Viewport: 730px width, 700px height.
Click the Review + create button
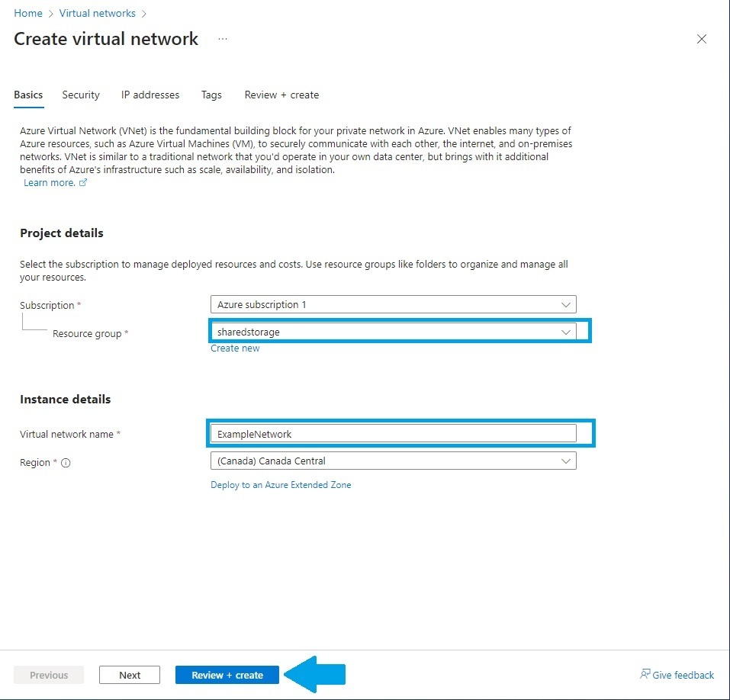pyautogui.click(x=227, y=675)
